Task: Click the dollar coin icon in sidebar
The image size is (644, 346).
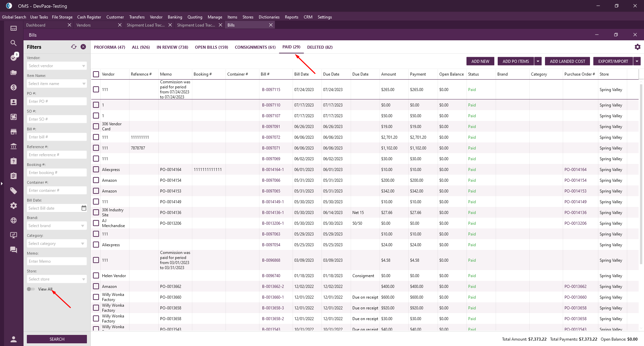Action: coord(13,87)
